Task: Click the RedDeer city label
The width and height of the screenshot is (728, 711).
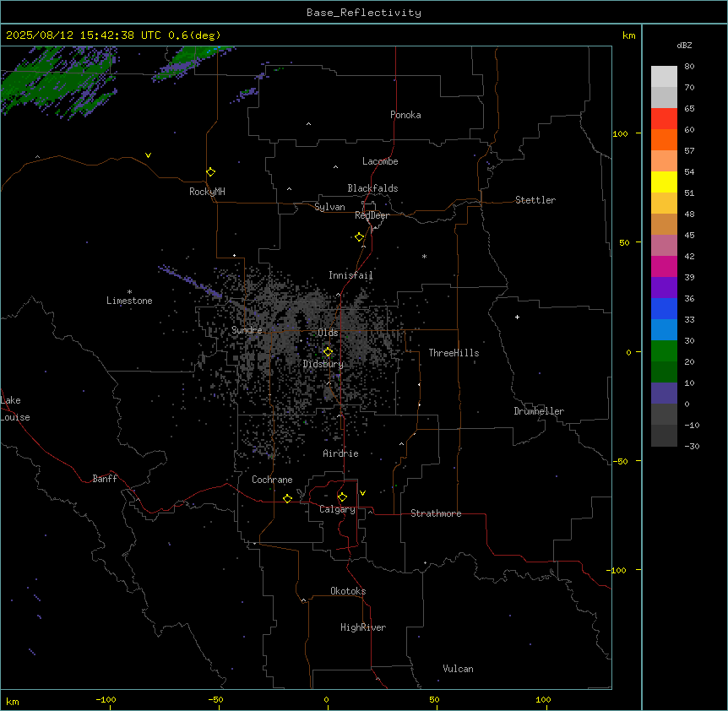Action: [372, 215]
